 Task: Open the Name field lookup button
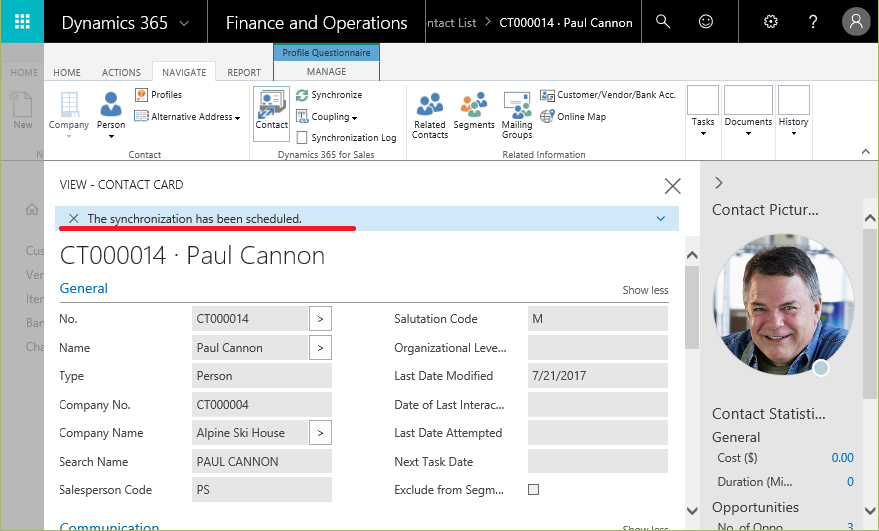click(320, 348)
